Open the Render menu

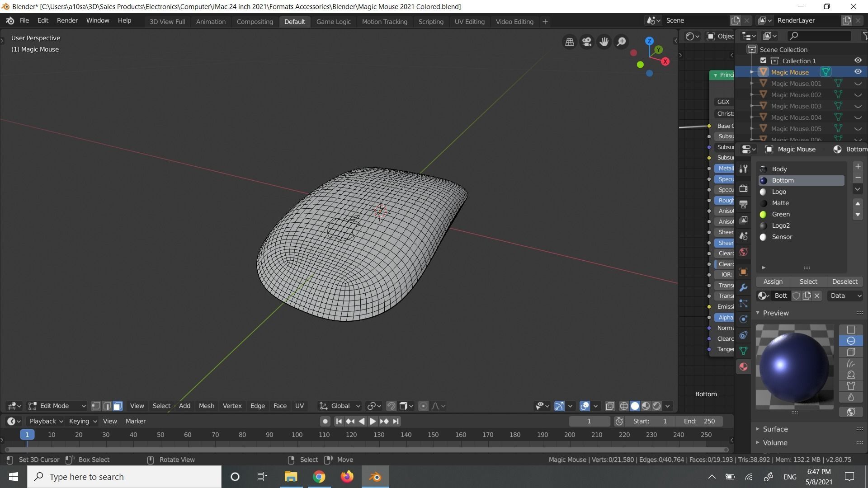67,21
